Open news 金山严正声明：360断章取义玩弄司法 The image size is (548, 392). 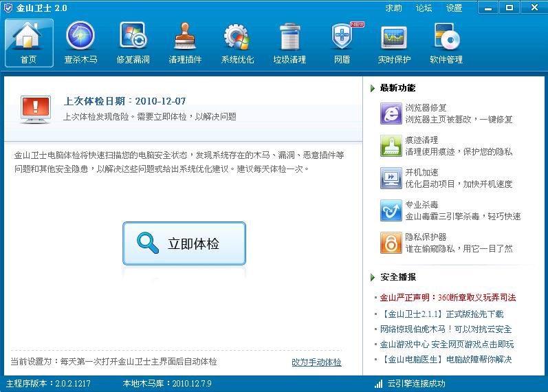click(448, 298)
